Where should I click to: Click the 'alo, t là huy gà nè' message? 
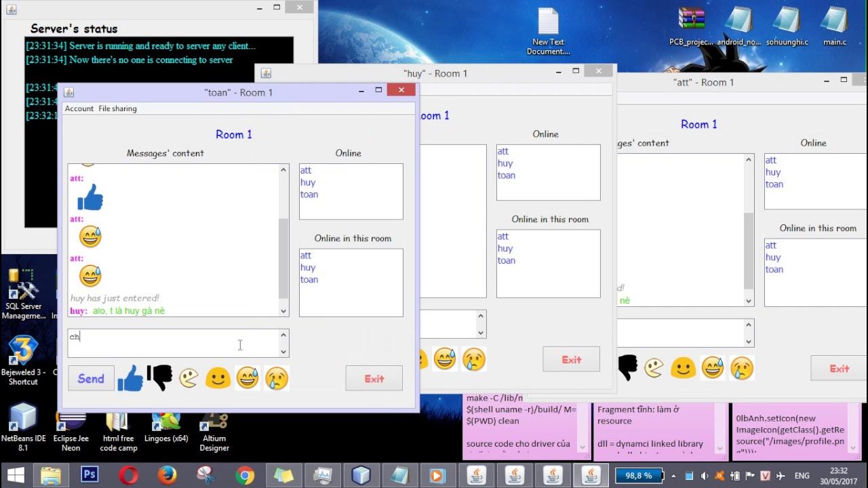[x=129, y=310]
